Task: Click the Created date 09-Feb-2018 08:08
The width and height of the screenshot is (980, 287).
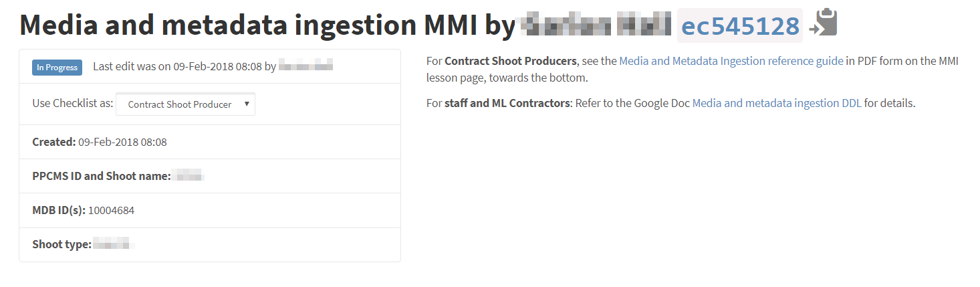Action: pyautogui.click(x=122, y=142)
